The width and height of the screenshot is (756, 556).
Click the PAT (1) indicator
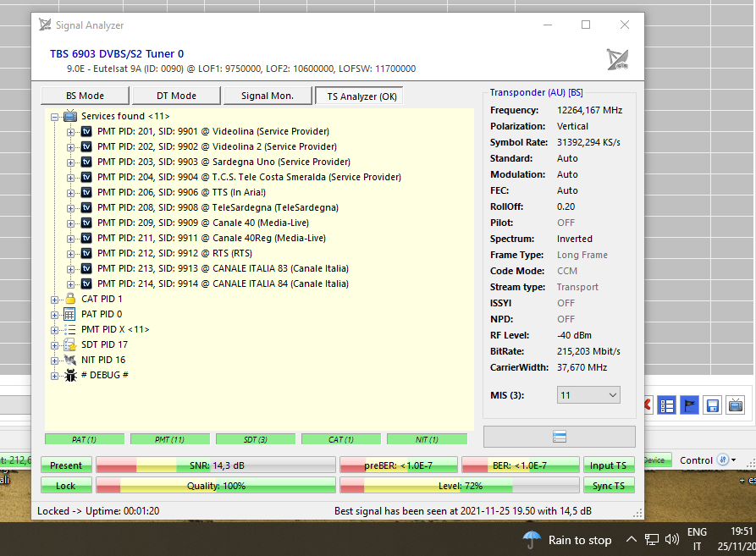point(85,439)
